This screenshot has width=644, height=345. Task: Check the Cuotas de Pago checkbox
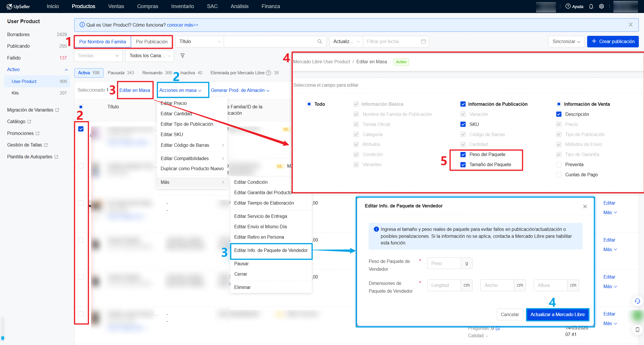pos(559,175)
